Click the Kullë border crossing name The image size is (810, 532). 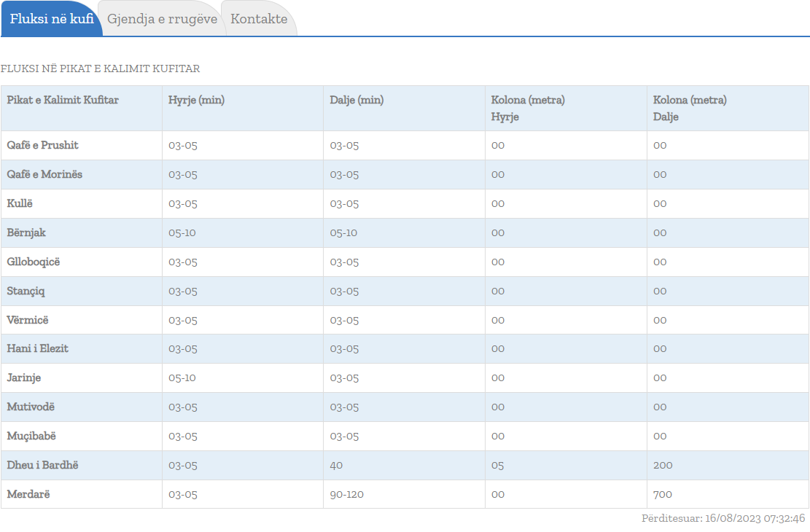[20, 203]
